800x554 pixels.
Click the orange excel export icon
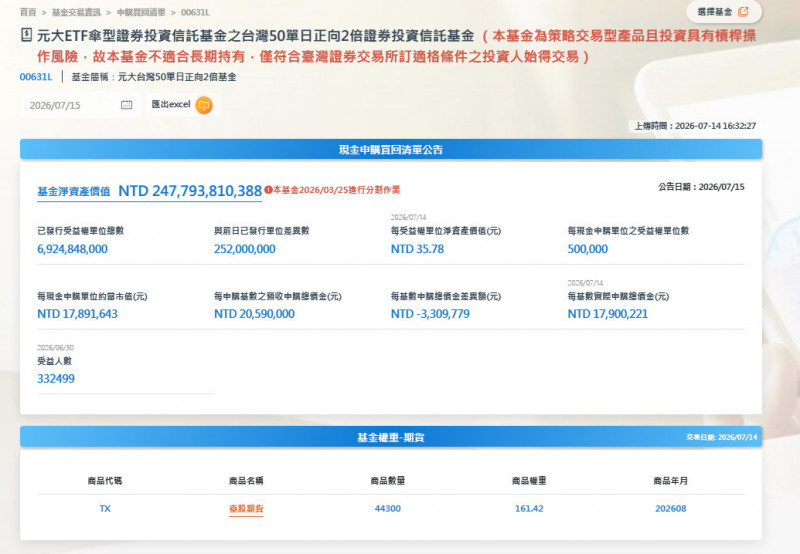click(204, 105)
